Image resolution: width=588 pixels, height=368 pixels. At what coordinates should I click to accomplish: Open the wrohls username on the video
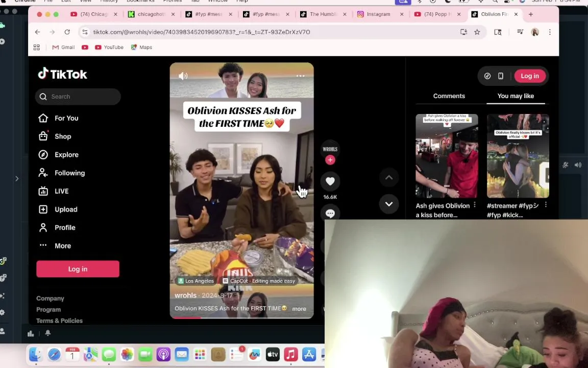tap(185, 295)
